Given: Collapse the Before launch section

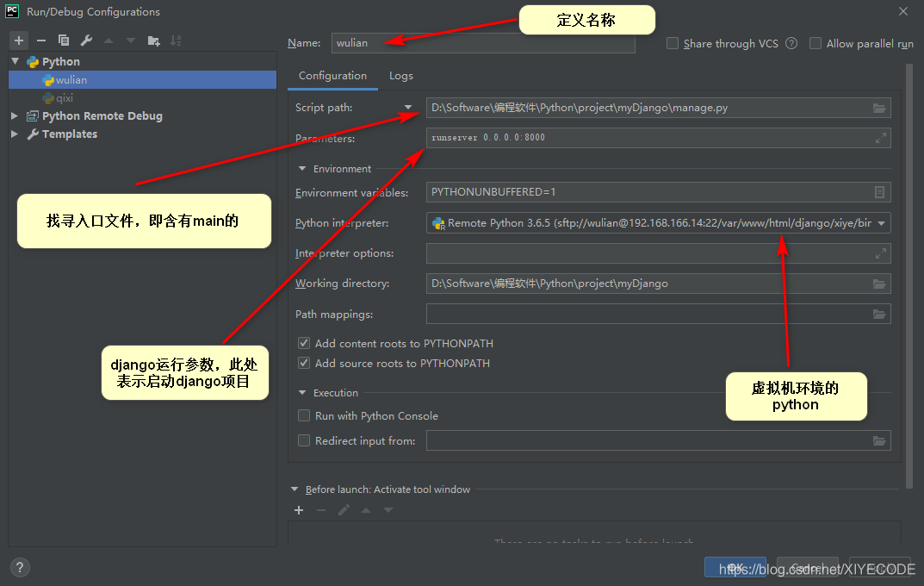Looking at the screenshot, I should [x=295, y=489].
